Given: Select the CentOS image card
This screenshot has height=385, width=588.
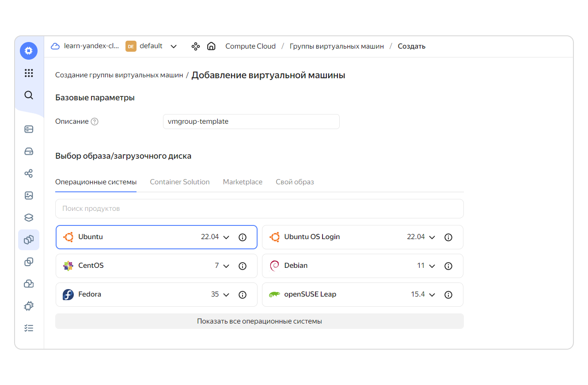Looking at the screenshot, I should pyautogui.click(x=156, y=266).
